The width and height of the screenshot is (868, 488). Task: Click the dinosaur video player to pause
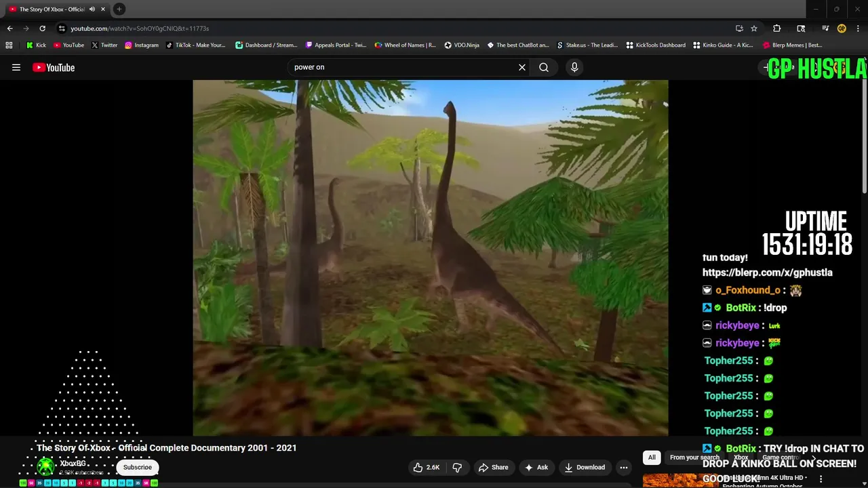(x=431, y=258)
